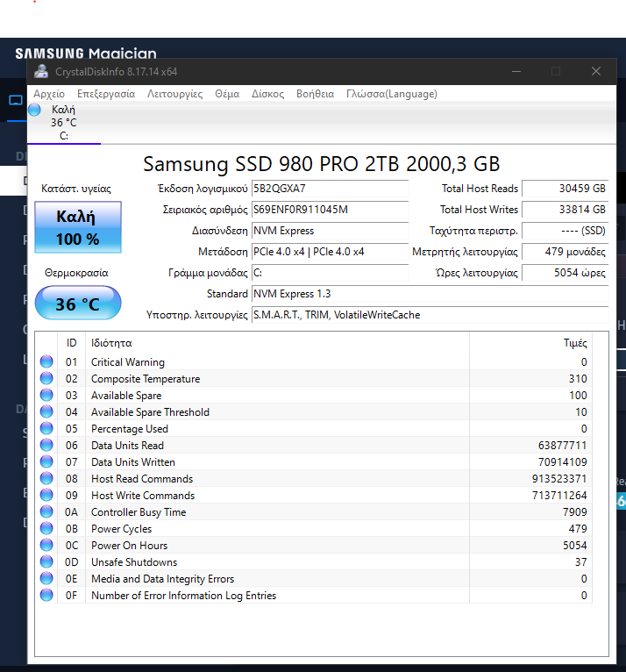Viewport: 626px width, 672px height.
Task: Click the firmware field 5B2QGXA7
Action: point(331,189)
